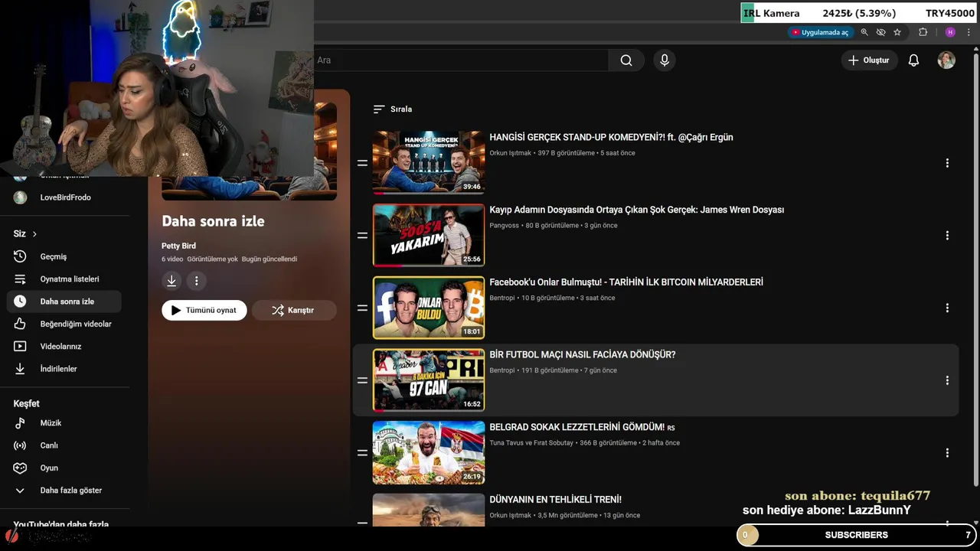Open options menu for Facebook'u Onlar Bulmuştu video

(947, 308)
